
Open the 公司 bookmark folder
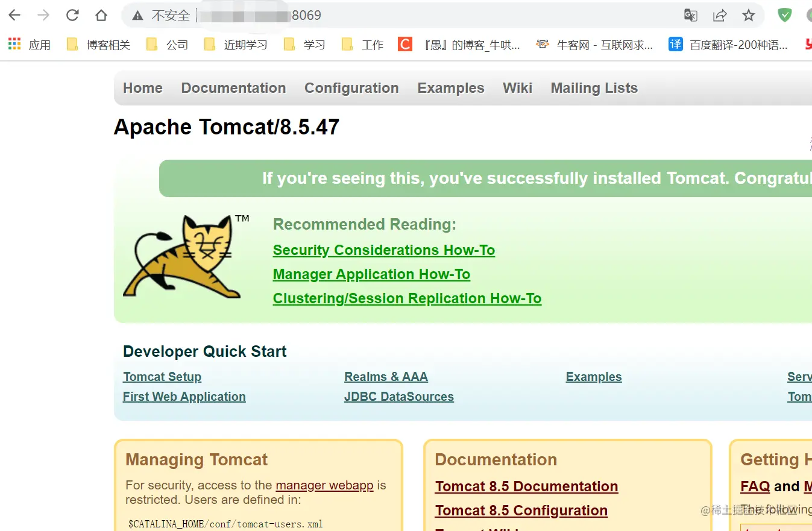[167, 45]
